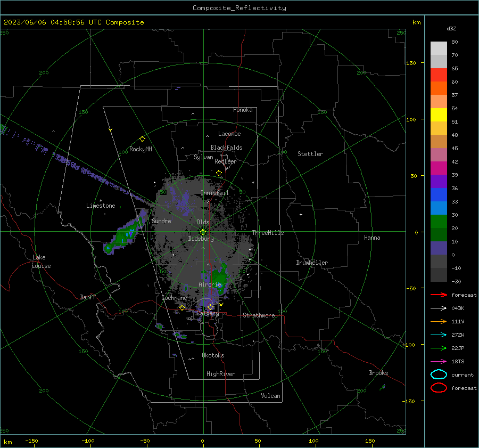Click the 'Airdrie' map label

coord(210,284)
